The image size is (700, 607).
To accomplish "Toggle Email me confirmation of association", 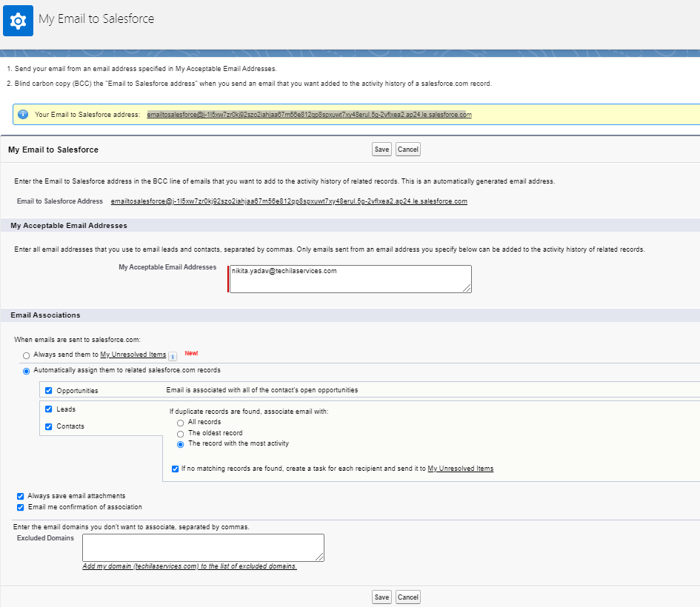I will 21,508.
